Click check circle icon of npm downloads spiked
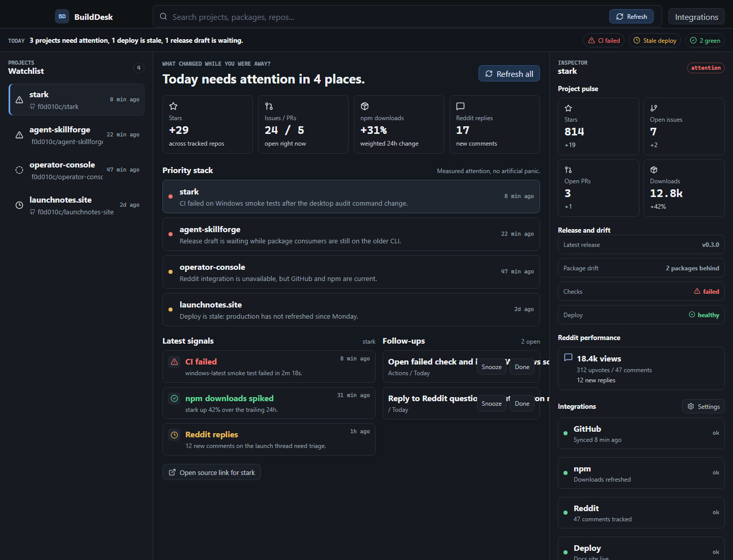The width and height of the screenshot is (733, 560). click(x=175, y=399)
